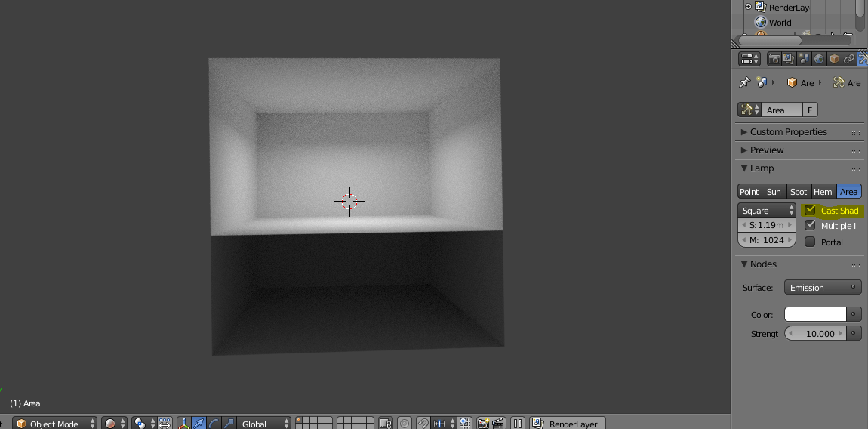Click the outliner horizontal scrollbar
Image resolution: width=868 pixels, height=429 pixels.
click(770, 40)
